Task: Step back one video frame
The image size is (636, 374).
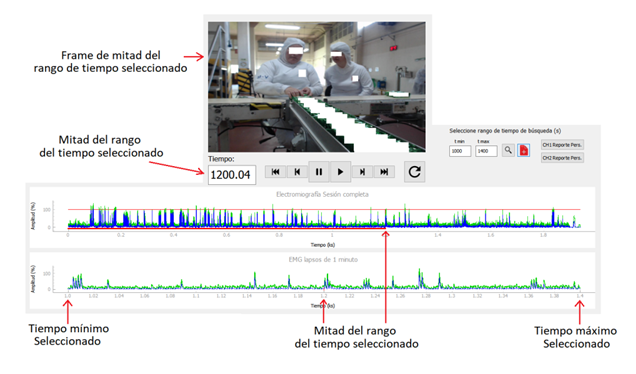Action: tap(297, 172)
